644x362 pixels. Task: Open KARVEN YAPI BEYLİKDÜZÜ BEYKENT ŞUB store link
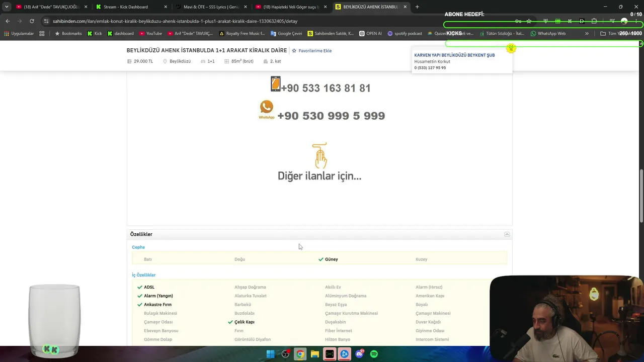coord(454,55)
